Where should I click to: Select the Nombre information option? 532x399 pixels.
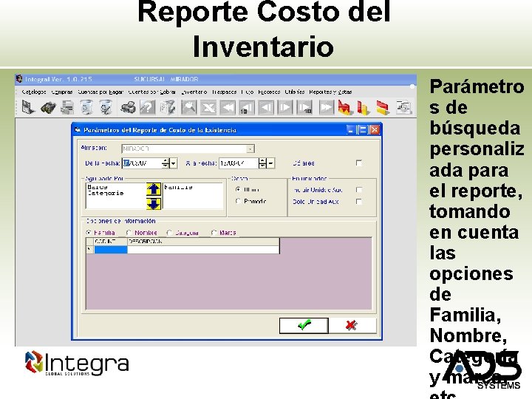(129, 233)
